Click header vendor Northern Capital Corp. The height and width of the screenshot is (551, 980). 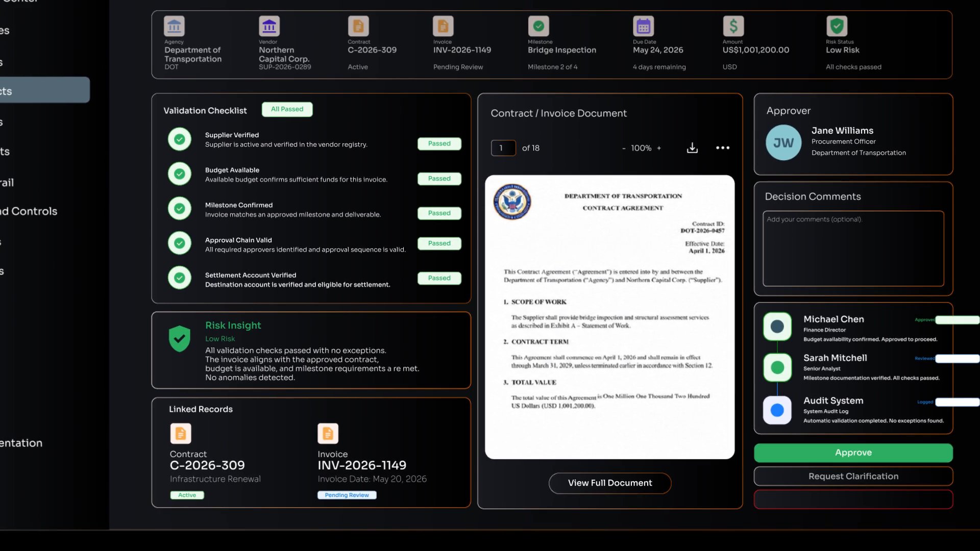[x=284, y=55]
